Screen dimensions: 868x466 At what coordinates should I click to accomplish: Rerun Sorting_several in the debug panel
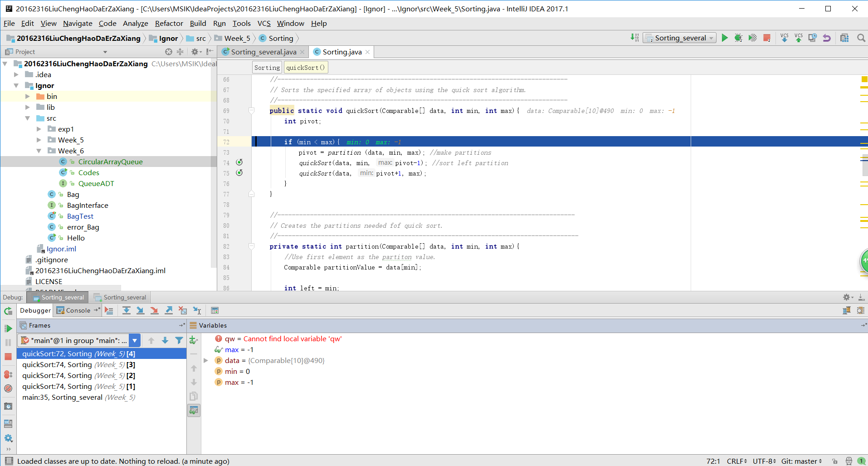(x=8, y=311)
